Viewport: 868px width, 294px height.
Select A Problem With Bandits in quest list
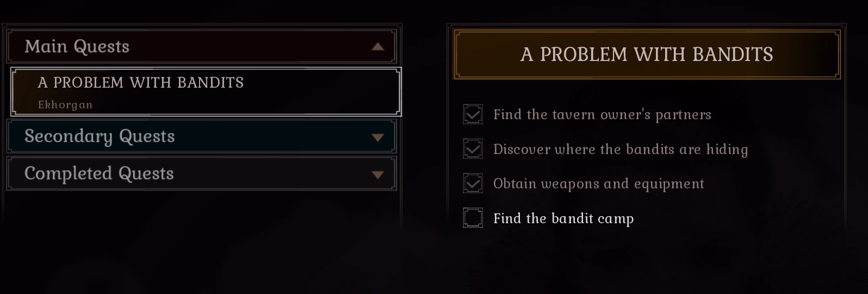tap(141, 83)
